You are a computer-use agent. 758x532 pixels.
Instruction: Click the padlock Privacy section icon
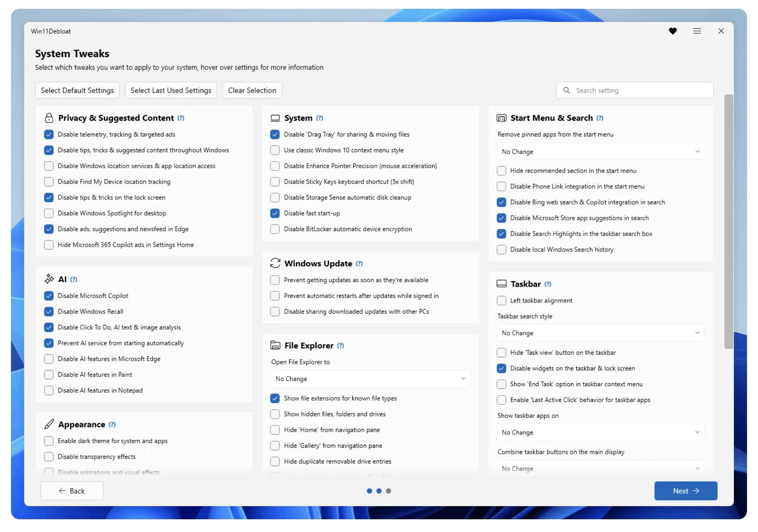click(49, 118)
